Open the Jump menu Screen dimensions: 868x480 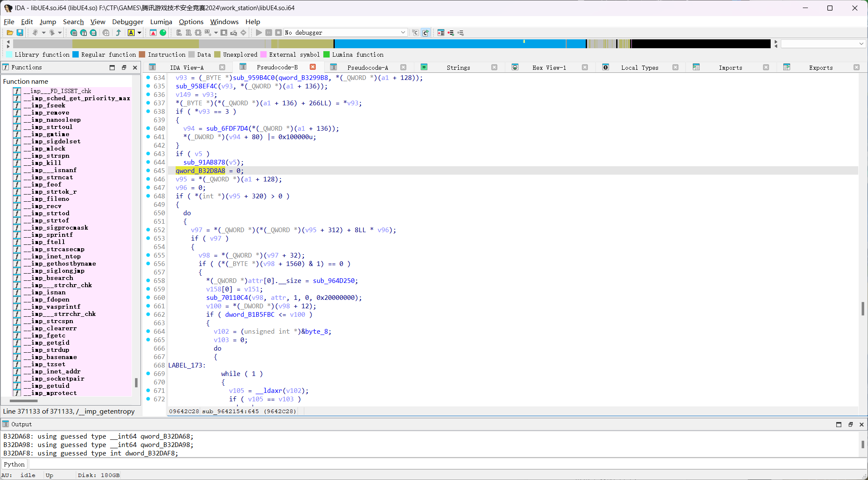[48, 22]
